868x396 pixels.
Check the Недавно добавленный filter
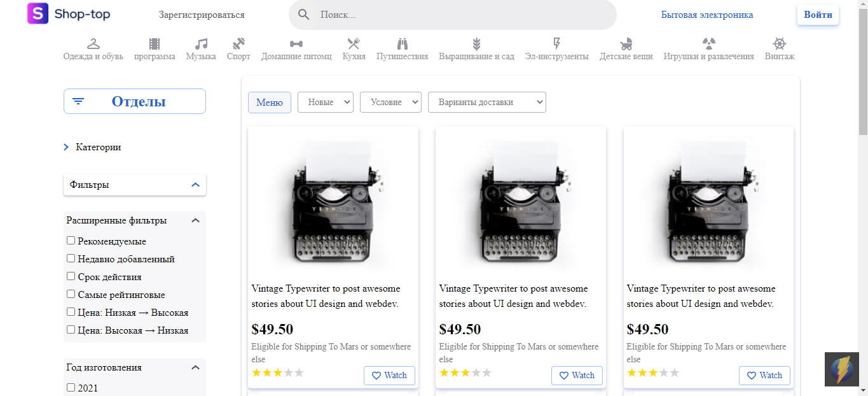(x=71, y=258)
